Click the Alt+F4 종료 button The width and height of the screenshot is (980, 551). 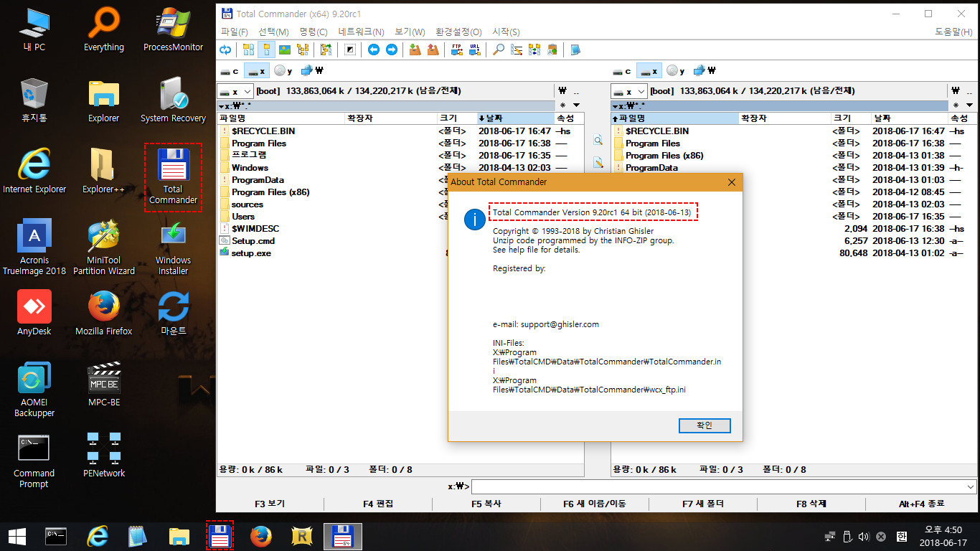(921, 504)
